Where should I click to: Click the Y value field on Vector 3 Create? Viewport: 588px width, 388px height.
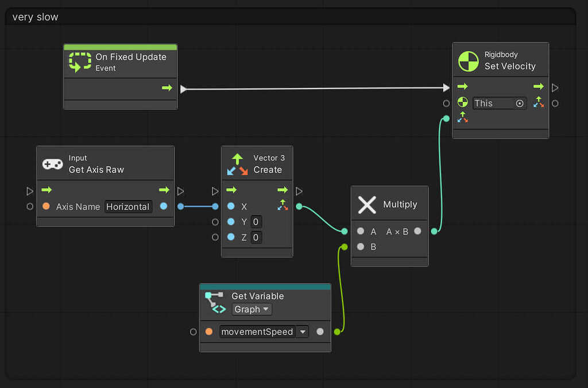point(255,222)
